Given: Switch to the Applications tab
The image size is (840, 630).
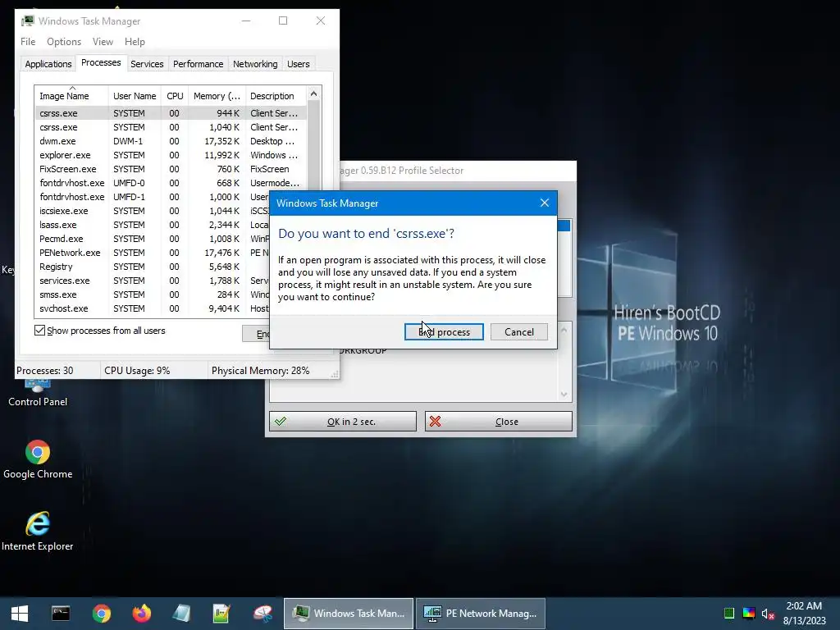Looking at the screenshot, I should (48, 64).
